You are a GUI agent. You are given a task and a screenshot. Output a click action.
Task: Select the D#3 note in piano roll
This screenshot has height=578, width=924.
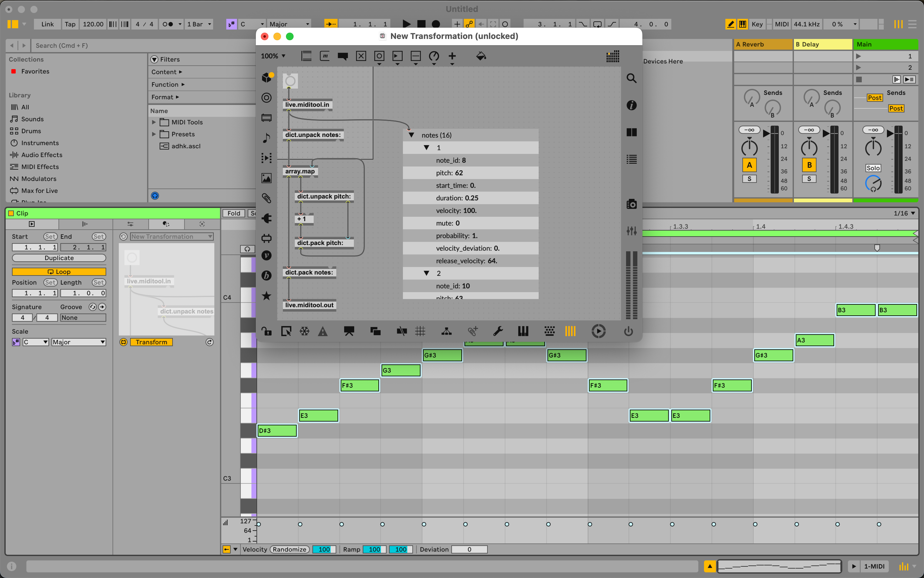[x=277, y=431]
